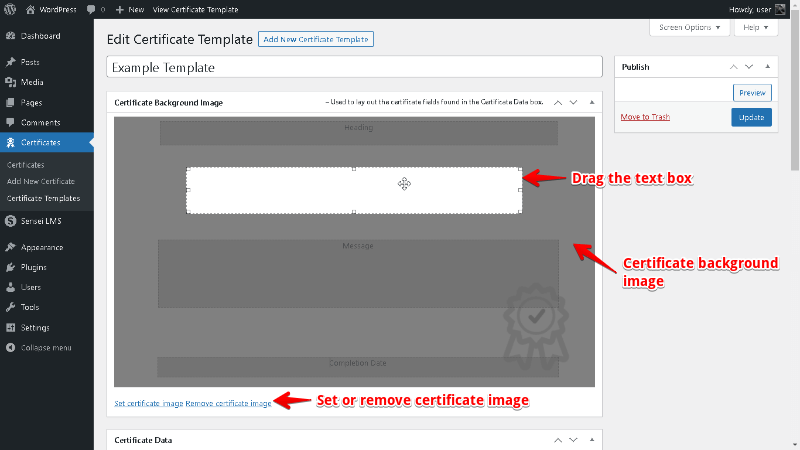Image resolution: width=800 pixels, height=450 pixels.
Task: Click the WordPress logo icon
Action: [10, 9]
